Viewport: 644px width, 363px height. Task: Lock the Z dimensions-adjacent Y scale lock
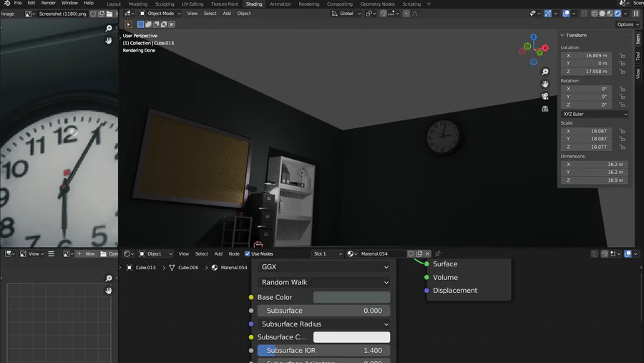[623, 139]
